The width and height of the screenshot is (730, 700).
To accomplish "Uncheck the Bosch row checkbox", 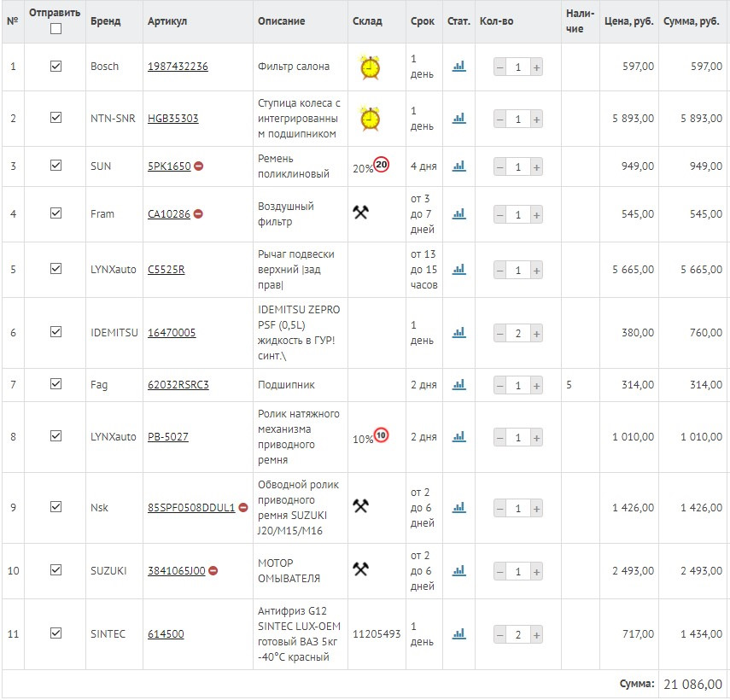I will tap(55, 66).
